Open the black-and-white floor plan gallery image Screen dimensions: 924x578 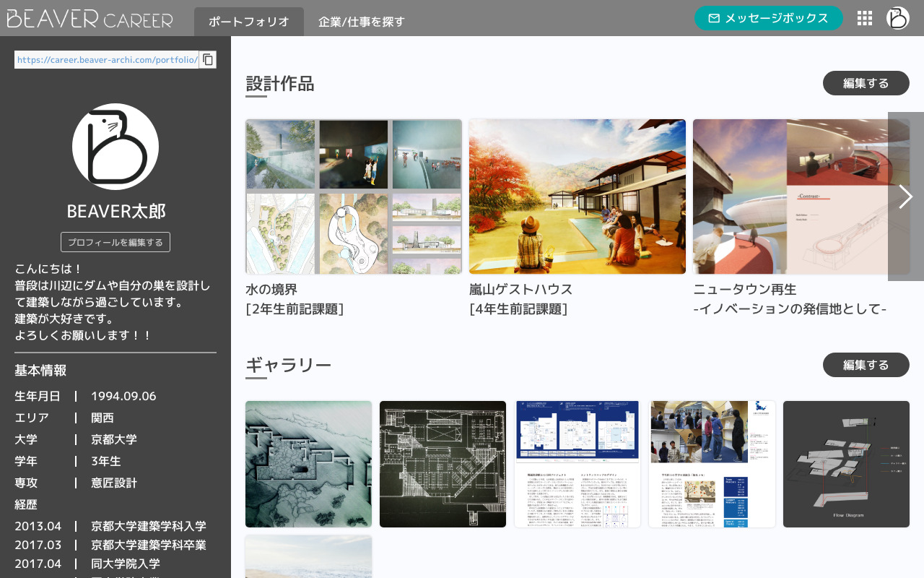(443, 464)
